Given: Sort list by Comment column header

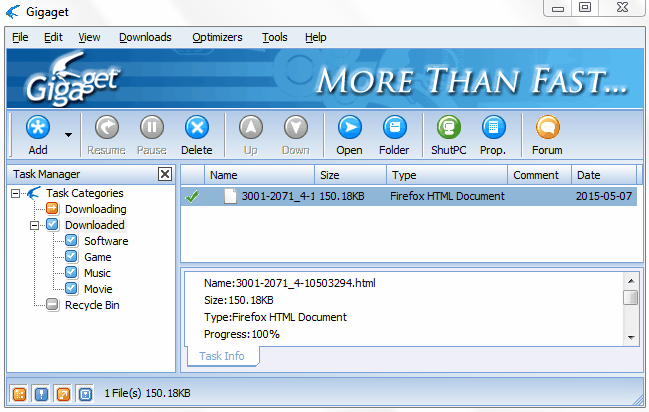Looking at the screenshot, I should click(540, 175).
